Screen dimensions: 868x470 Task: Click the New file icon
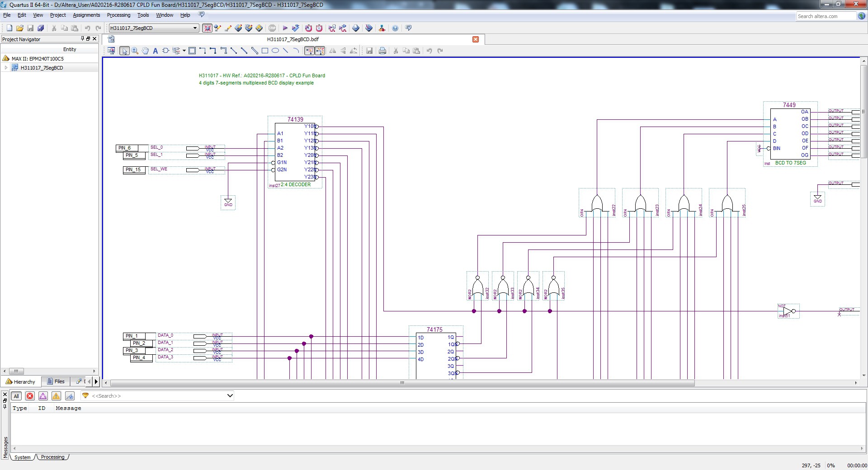tap(9, 28)
